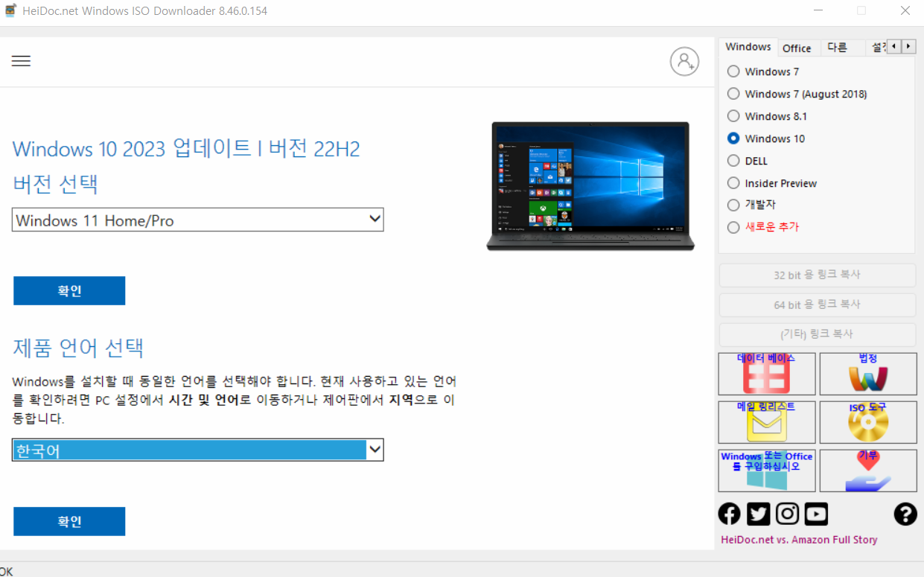Switch to the Windows tab

click(748, 47)
